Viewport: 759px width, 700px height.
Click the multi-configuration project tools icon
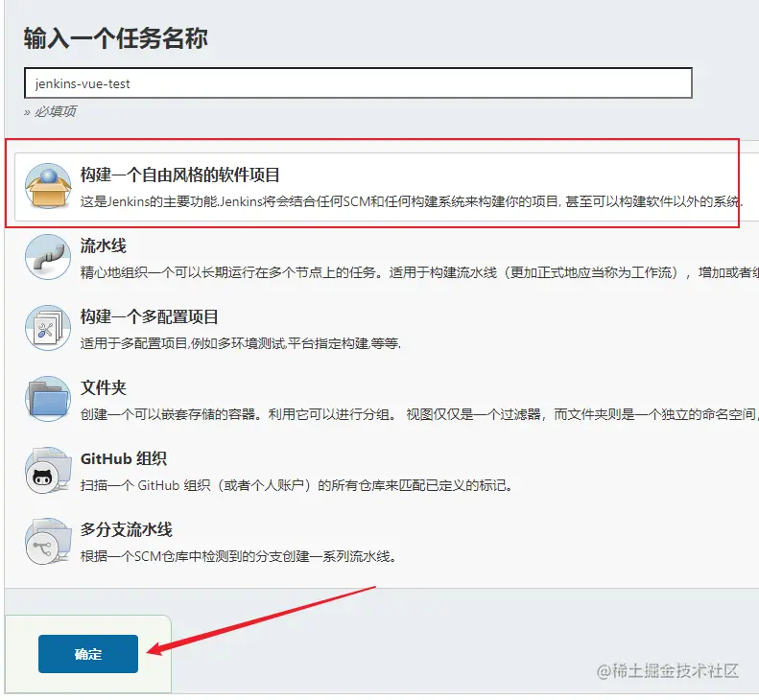(48, 328)
